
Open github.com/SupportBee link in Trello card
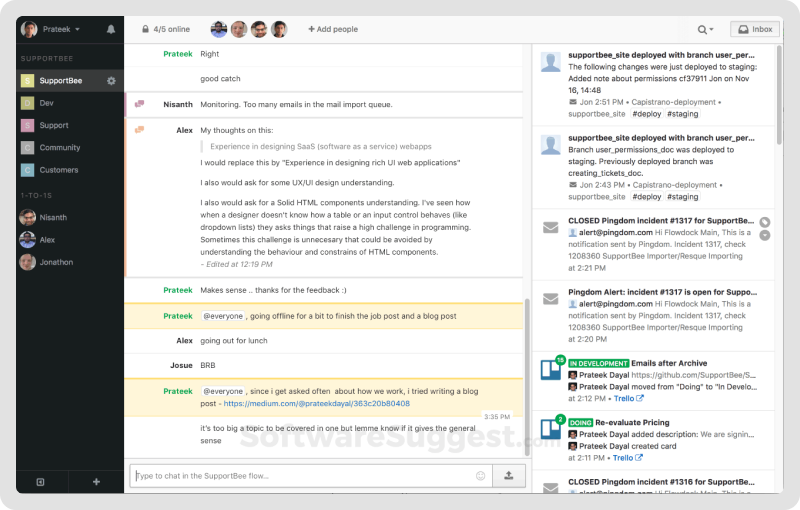pyautogui.click(x=694, y=375)
